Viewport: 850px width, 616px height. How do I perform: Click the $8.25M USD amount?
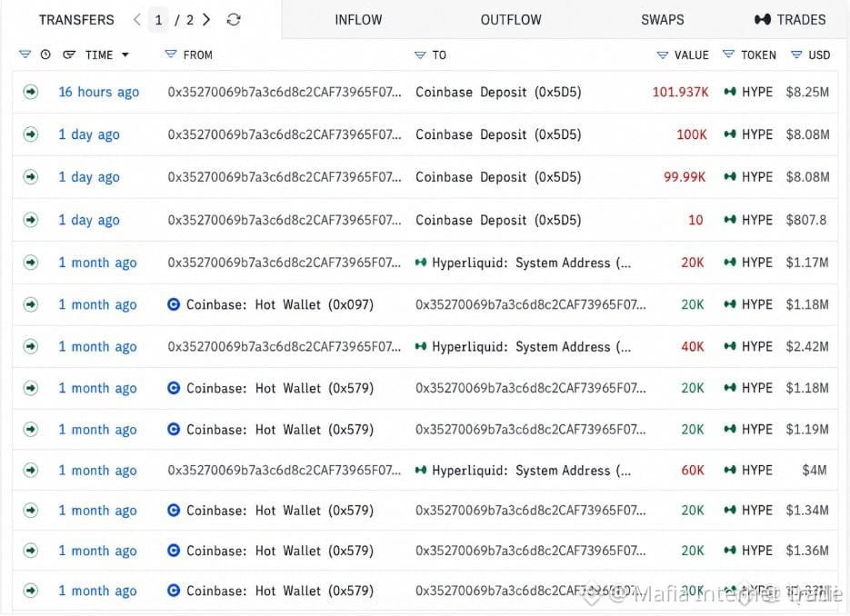pyautogui.click(x=807, y=92)
